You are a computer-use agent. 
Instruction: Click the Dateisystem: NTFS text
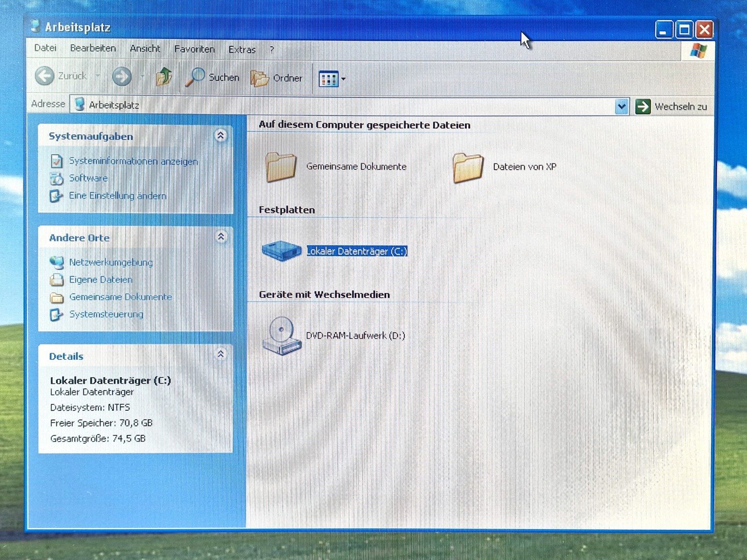tap(90, 407)
